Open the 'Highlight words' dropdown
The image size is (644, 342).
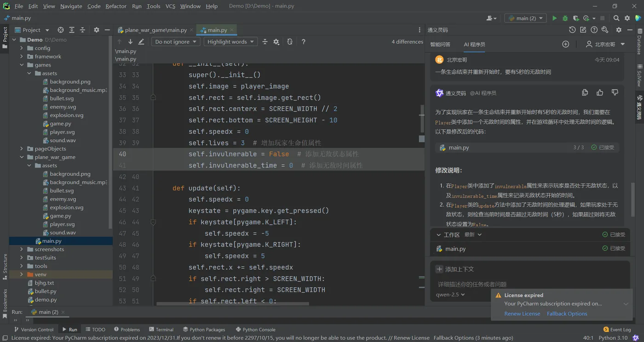point(230,42)
